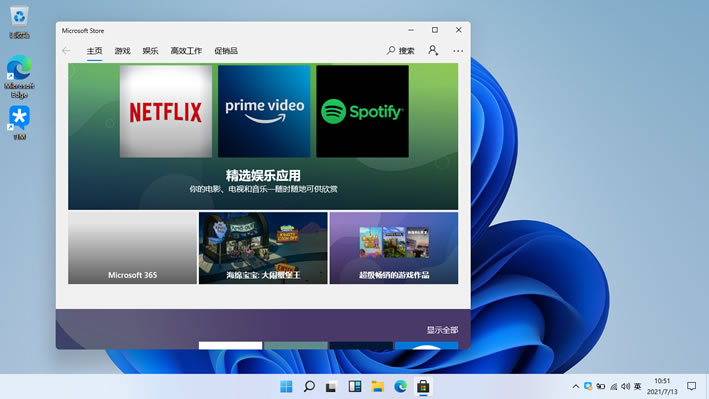Switch to the 游戏 tab
The image size is (709, 399).
click(x=123, y=51)
